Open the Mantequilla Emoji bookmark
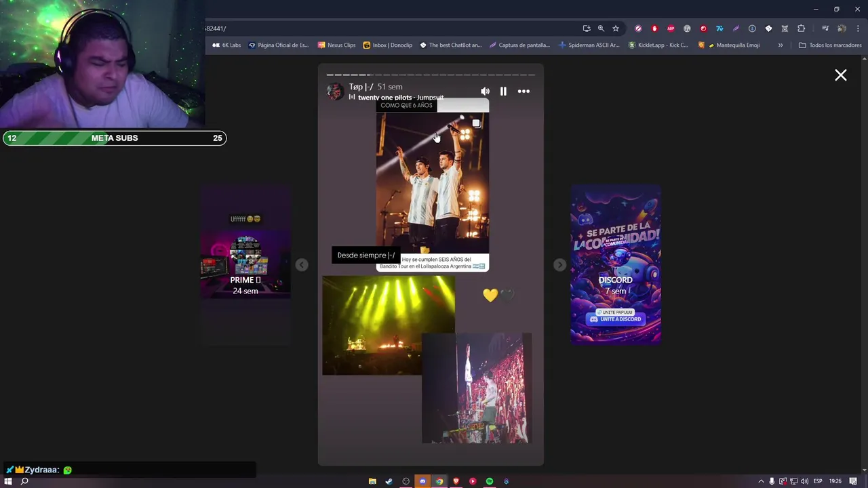The width and height of the screenshot is (868, 488). 729,45
